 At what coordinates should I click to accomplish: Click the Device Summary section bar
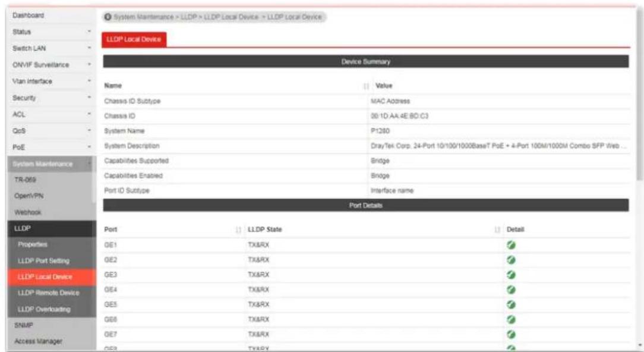[x=365, y=62]
